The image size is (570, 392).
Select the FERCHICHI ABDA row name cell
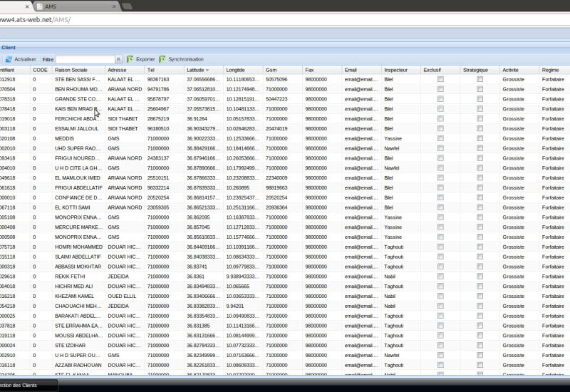click(x=76, y=118)
